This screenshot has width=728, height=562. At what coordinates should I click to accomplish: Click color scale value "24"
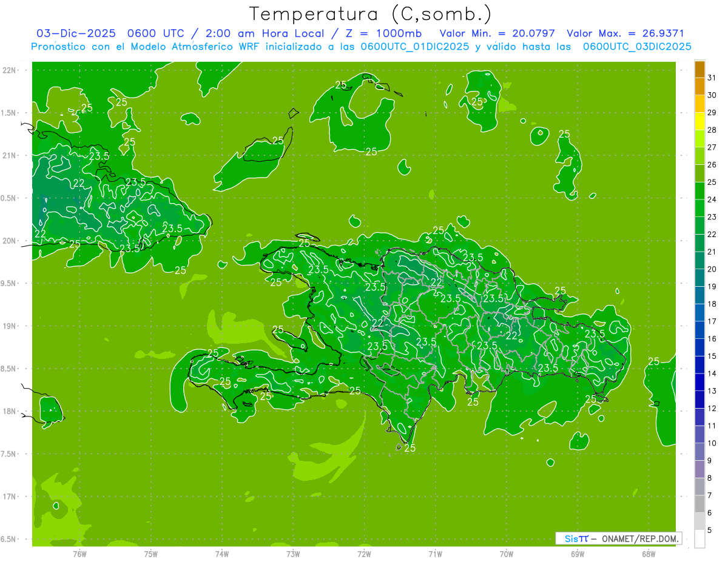tap(712, 200)
